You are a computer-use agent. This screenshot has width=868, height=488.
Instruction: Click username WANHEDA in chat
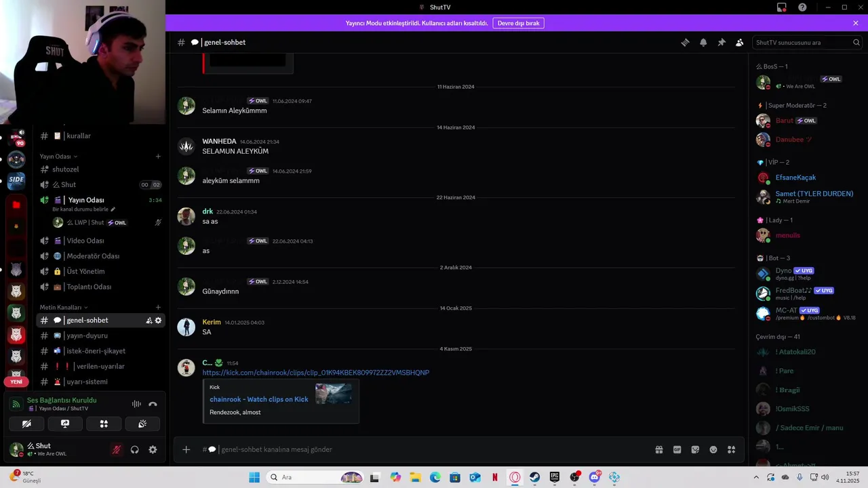point(219,142)
